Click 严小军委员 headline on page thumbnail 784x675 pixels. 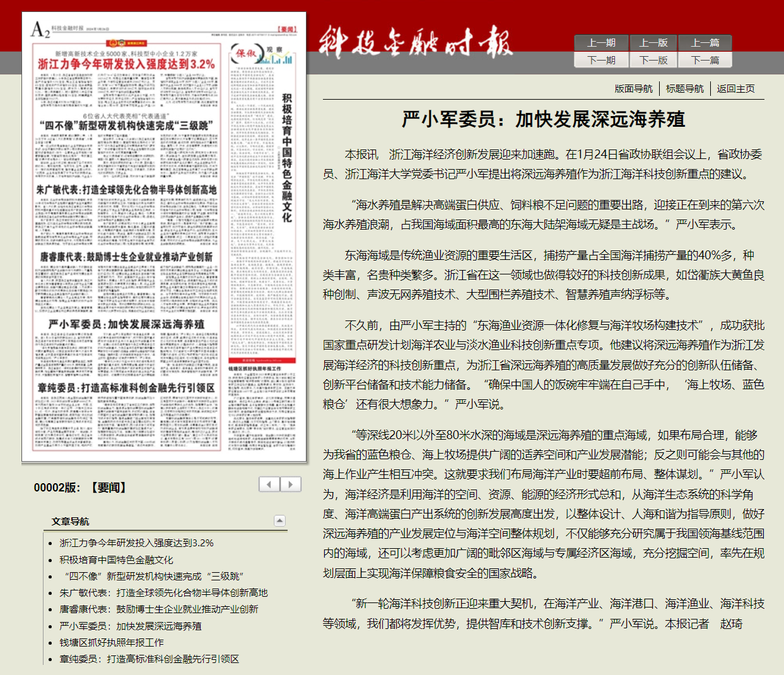click(126, 324)
